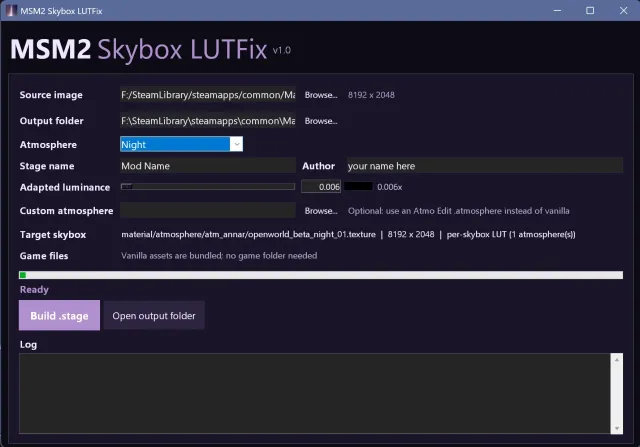Click the empty Custom atmosphere field
This screenshot has width=640, height=447.
pos(208,211)
